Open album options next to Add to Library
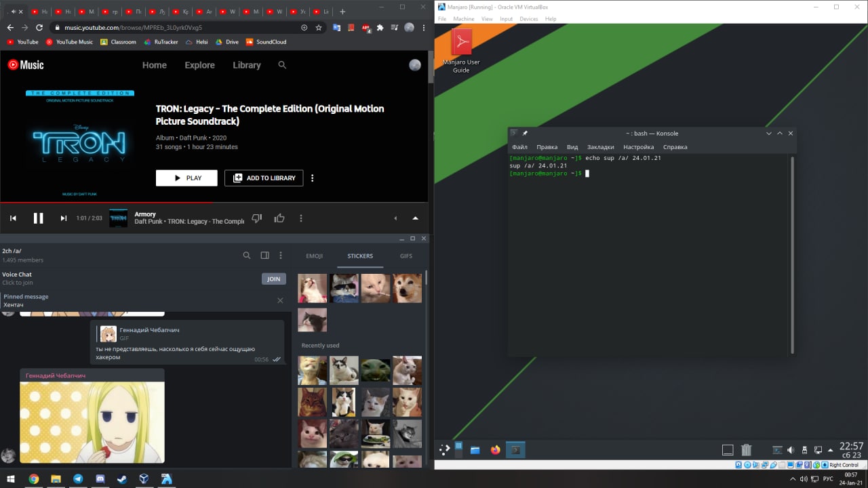 tap(313, 178)
